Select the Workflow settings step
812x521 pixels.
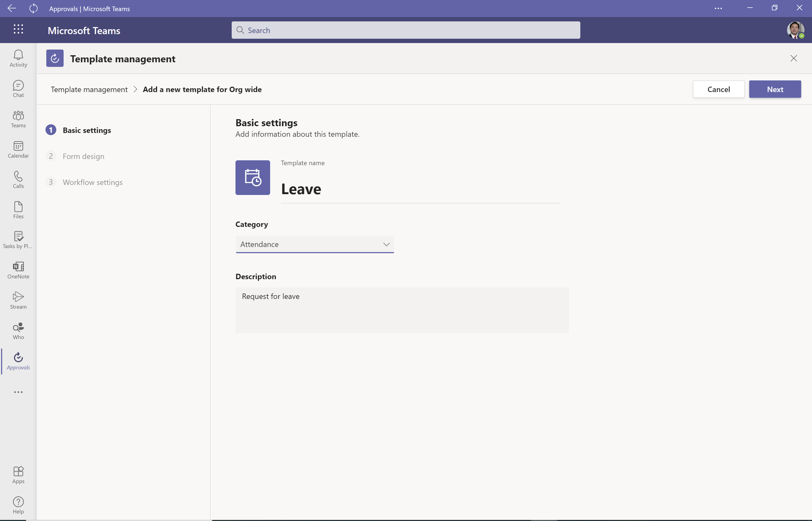[x=92, y=182]
